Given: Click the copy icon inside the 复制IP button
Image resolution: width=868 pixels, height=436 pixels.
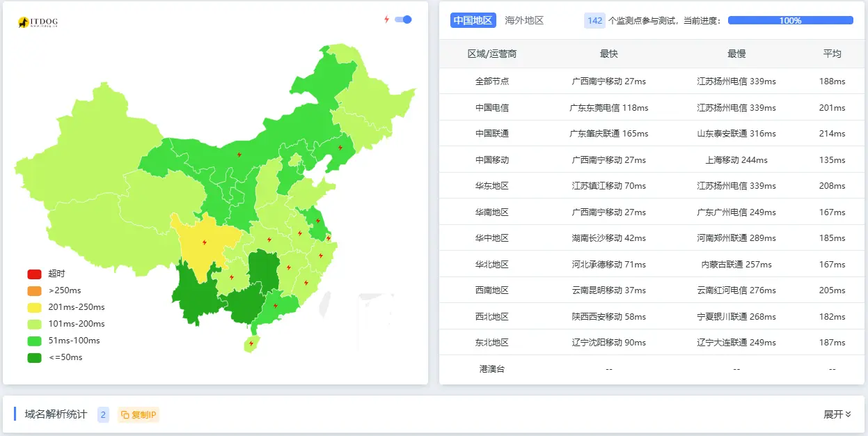Looking at the screenshot, I should (127, 414).
